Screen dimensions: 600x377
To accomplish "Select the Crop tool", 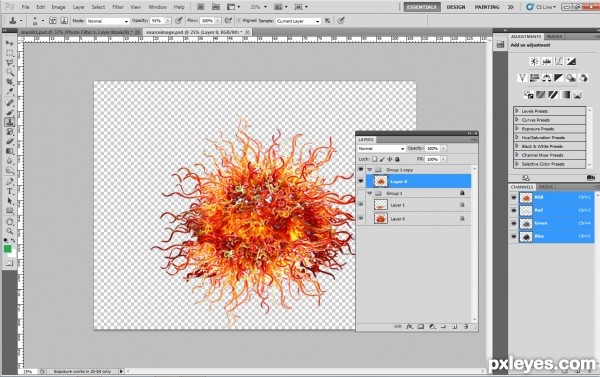I will 10,82.
